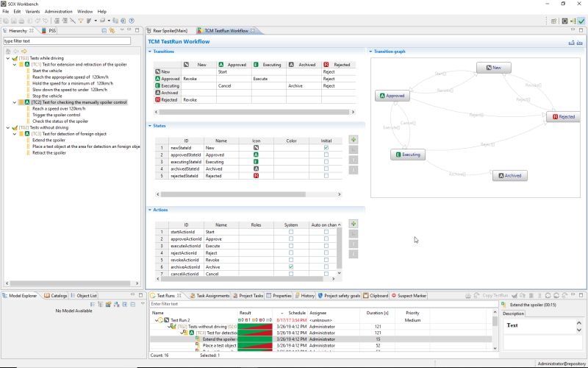
Task: Click the yellow forward arrow in Hierarchy
Action: (24, 51)
